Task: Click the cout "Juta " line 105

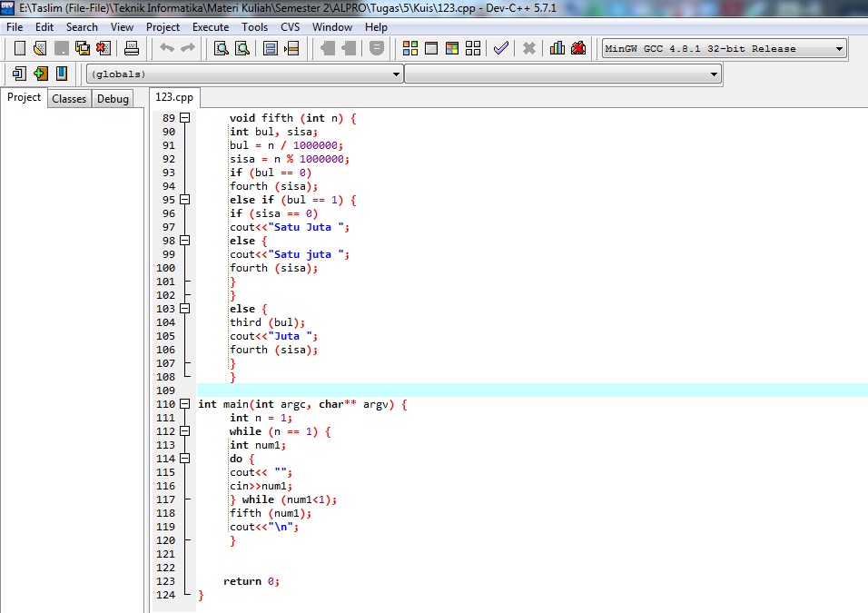Action: coord(273,336)
